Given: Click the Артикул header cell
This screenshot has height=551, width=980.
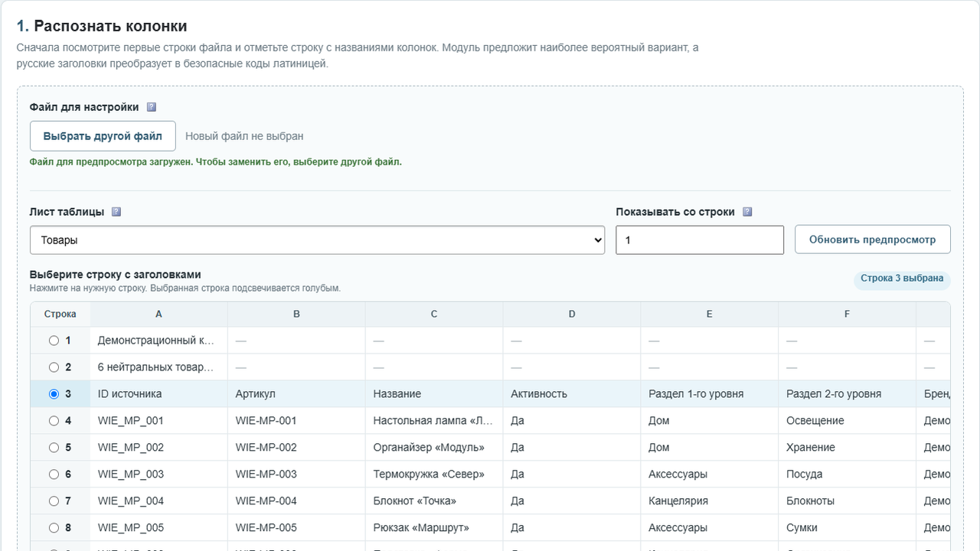Looking at the screenshot, I should [296, 394].
